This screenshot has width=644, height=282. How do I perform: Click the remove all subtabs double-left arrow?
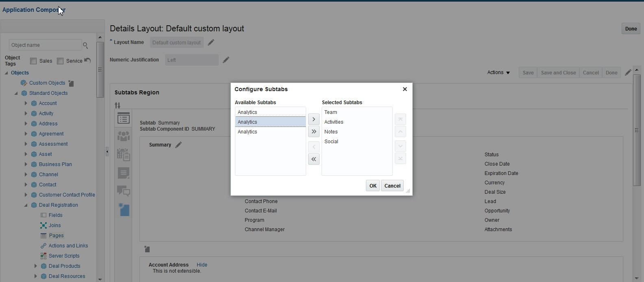tap(313, 159)
